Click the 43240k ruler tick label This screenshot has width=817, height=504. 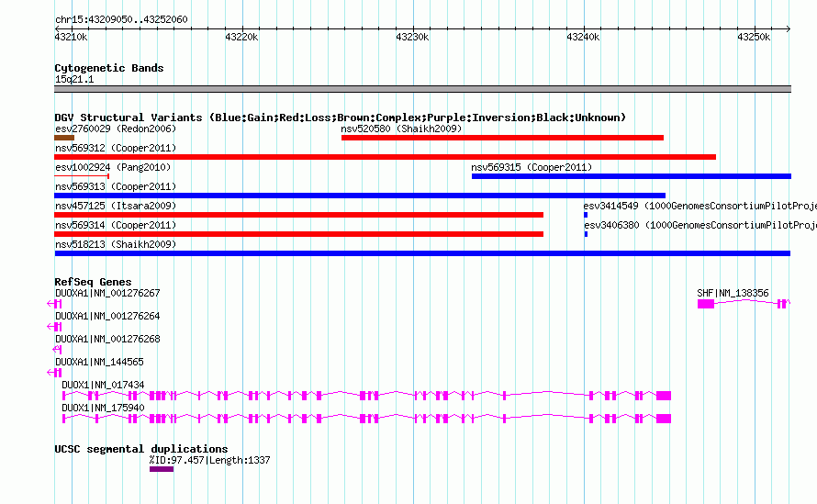pos(583,37)
